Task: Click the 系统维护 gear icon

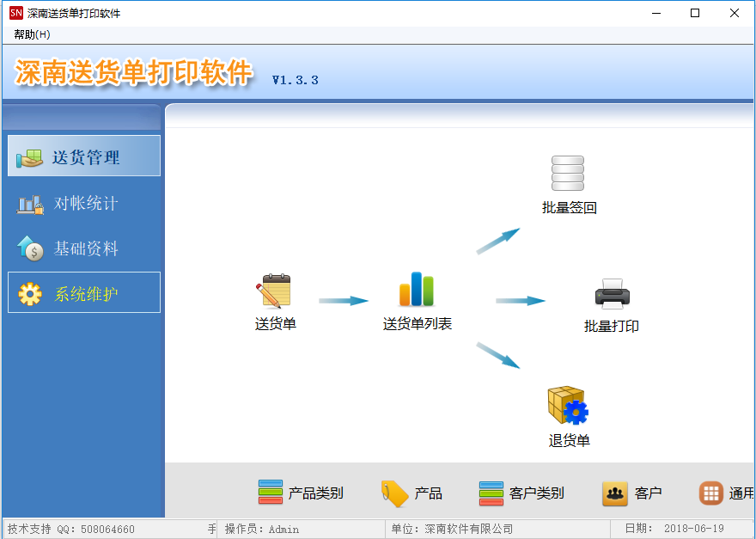Action: [x=30, y=293]
